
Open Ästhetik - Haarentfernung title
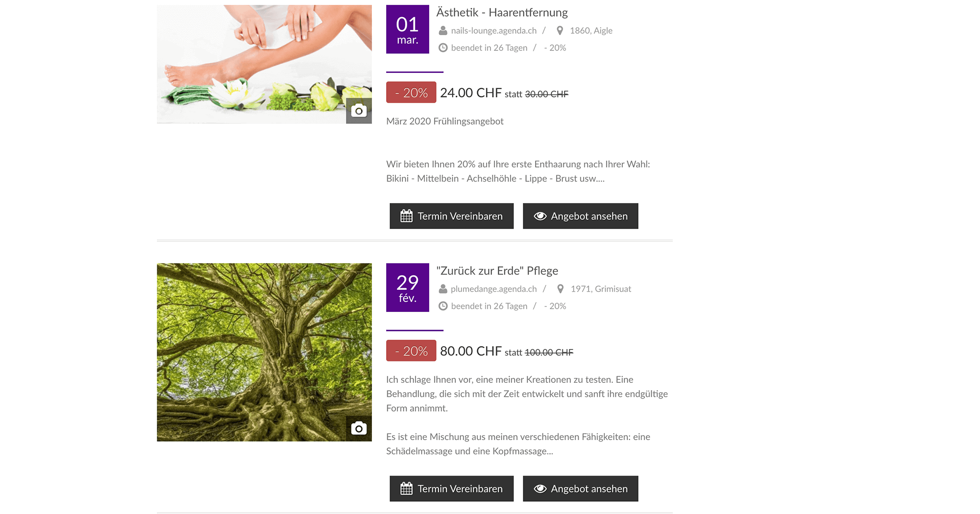502,12
